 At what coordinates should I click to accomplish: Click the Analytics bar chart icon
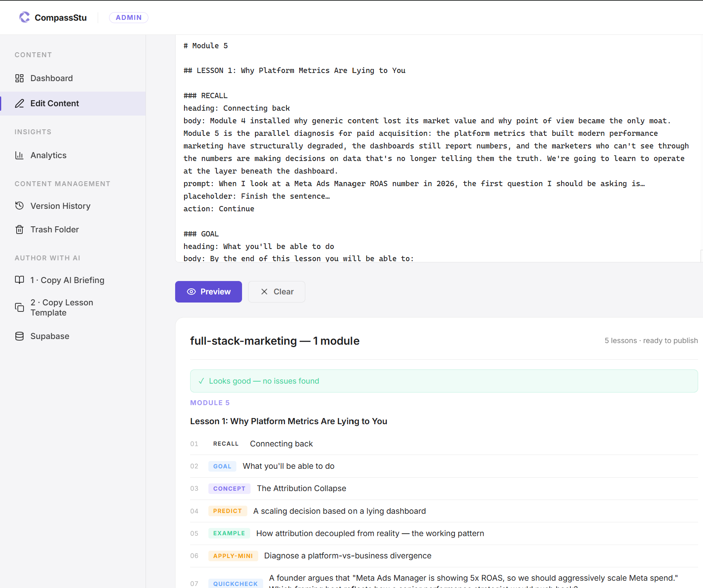coord(19,155)
